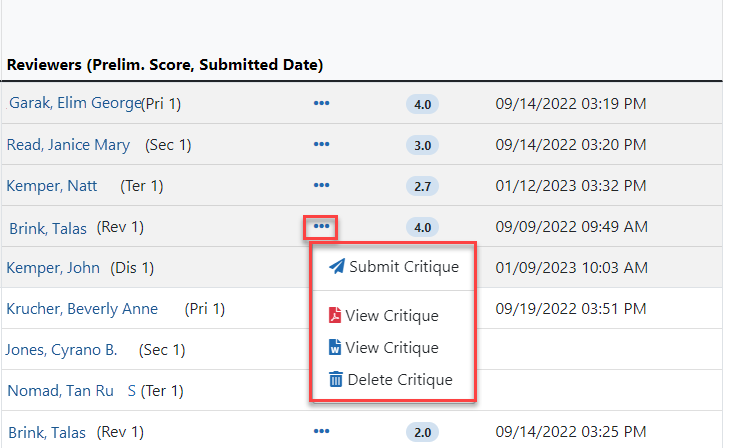Viewport: 748px width, 448px height.
Task: Open actions menu for Kemper, Natt
Action: tap(321, 185)
